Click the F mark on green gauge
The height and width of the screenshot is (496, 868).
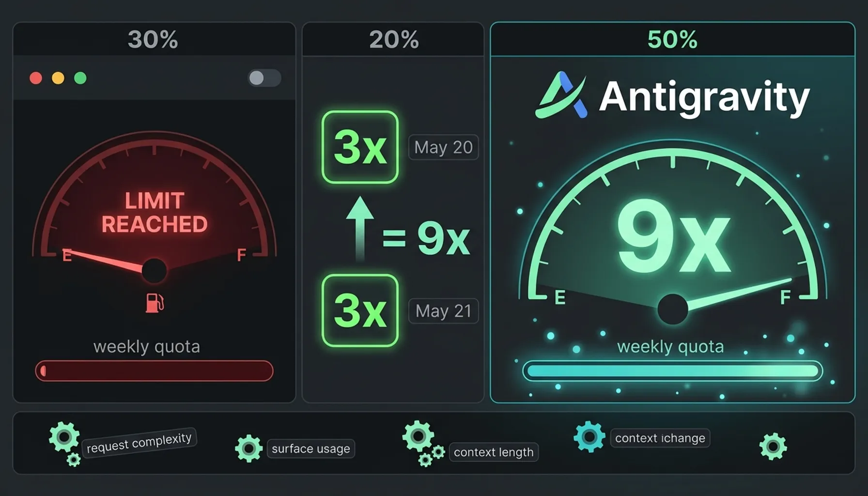point(785,297)
